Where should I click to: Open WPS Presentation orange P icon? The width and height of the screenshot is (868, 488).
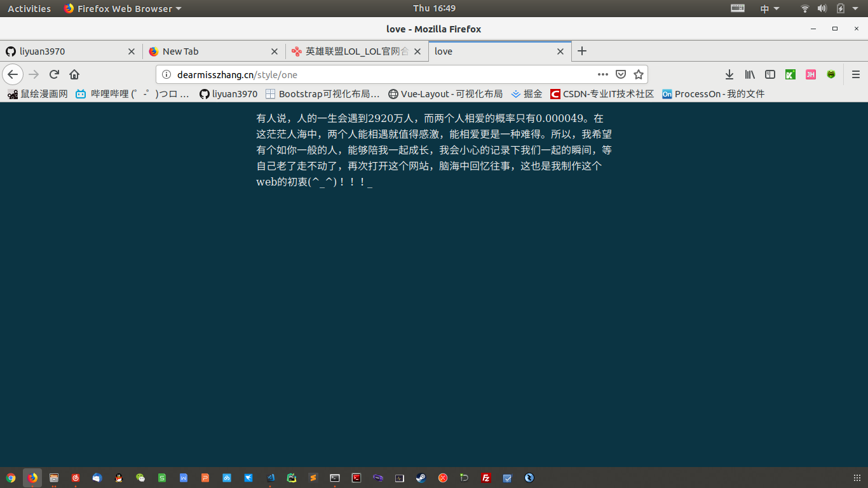point(205,478)
